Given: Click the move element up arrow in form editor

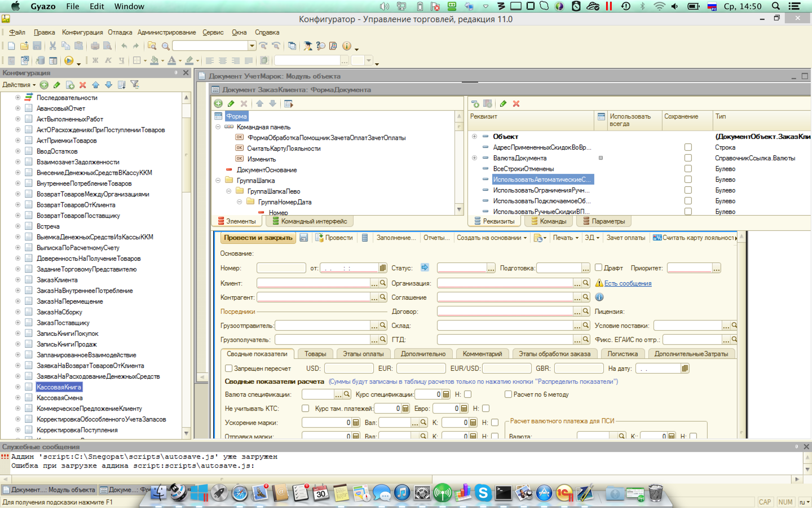Looking at the screenshot, I should 259,104.
